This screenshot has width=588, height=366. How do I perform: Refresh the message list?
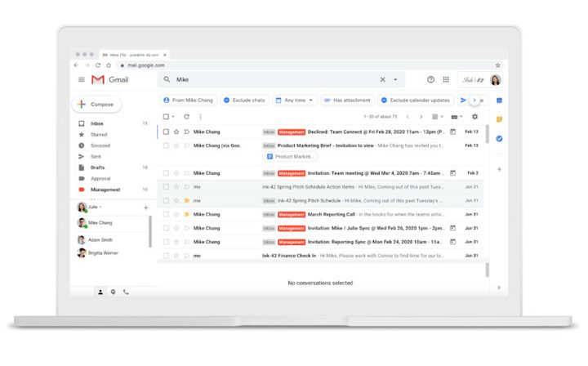click(186, 117)
